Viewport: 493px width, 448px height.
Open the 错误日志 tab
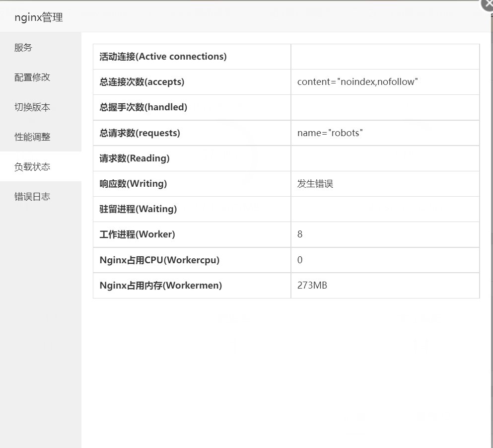[41, 197]
